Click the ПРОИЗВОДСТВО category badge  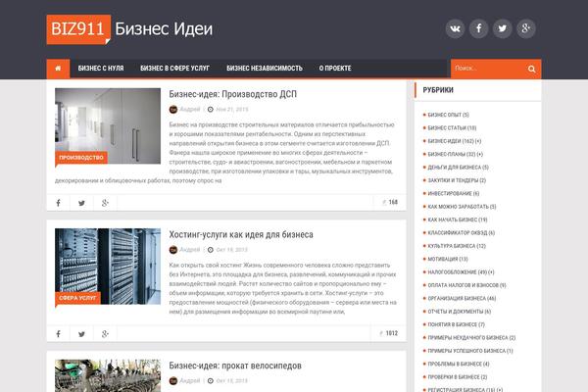[x=81, y=158]
